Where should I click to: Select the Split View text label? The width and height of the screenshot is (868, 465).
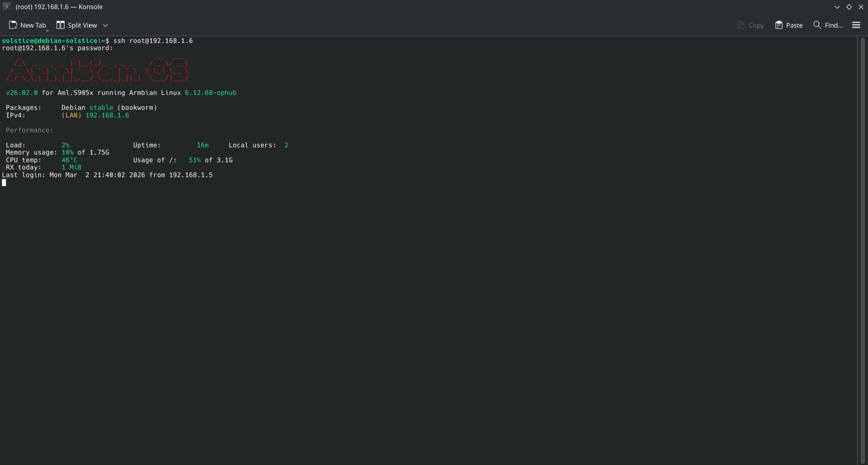(82, 25)
